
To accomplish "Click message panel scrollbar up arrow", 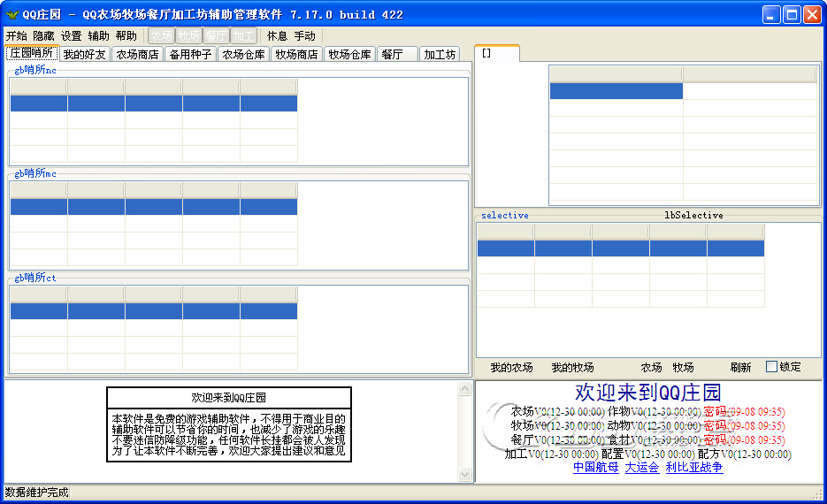I will tap(464, 388).
